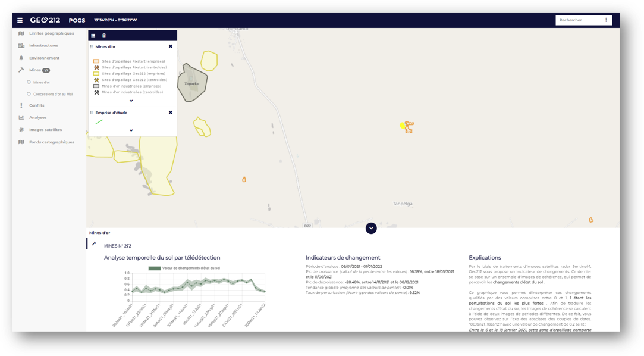Click the Conflits exclamation icon

click(21, 105)
